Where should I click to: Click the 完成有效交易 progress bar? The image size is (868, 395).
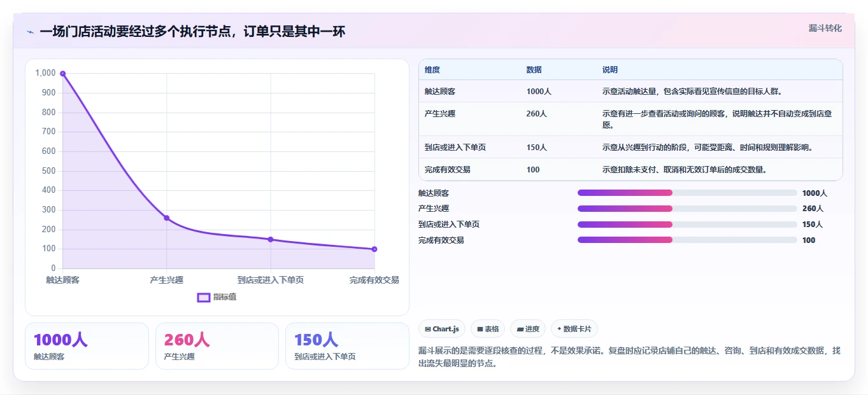point(687,240)
